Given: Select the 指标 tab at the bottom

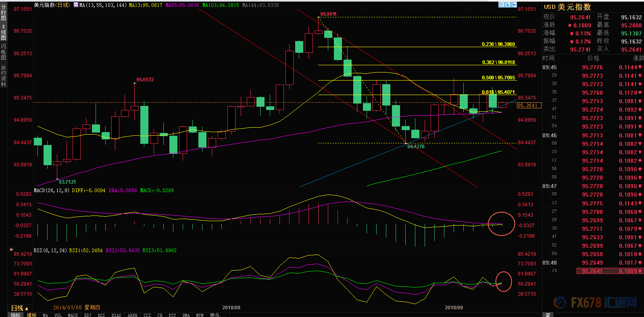Looking at the screenshot, I should (16, 315).
